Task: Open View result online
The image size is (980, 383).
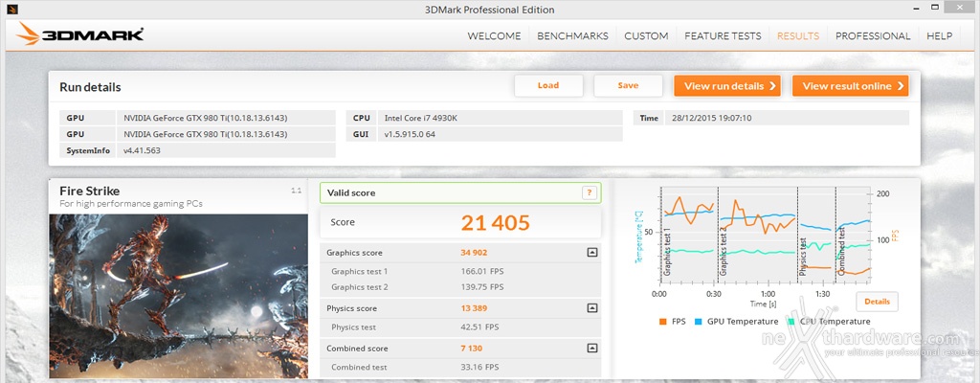Action: 851,86
